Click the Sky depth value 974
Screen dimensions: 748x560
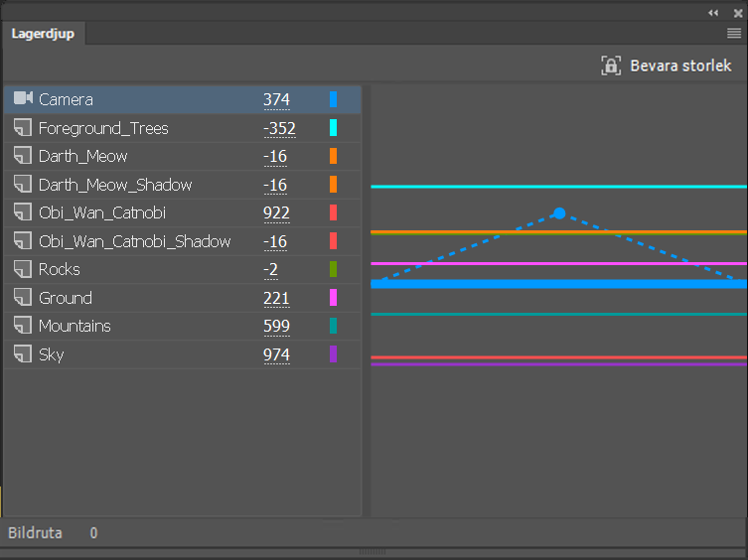pos(276,354)
